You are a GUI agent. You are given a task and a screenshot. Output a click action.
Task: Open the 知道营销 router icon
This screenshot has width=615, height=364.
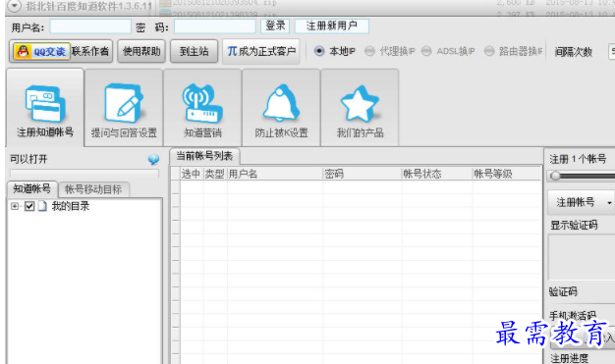tap(202, 108)
